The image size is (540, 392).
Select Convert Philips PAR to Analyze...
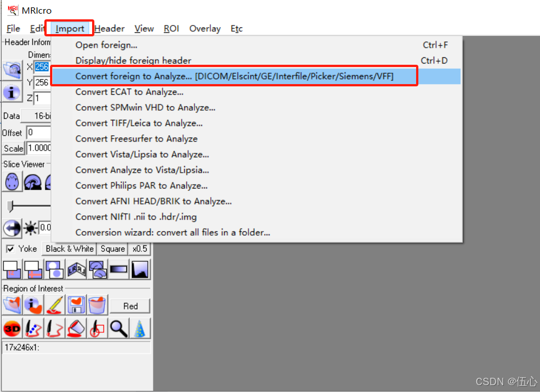[x=256, y=186]
